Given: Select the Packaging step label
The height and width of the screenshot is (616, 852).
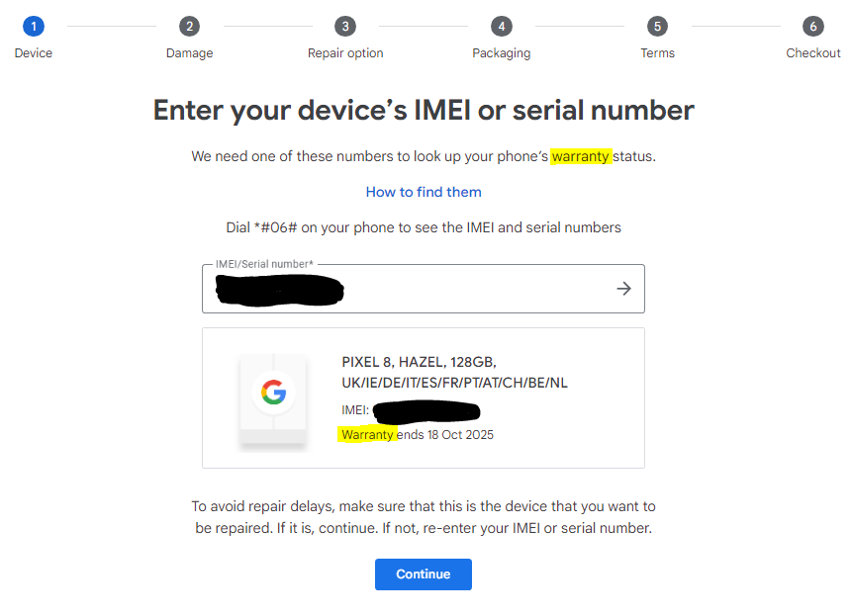Looking at the screenshot, I should point(502,53).
